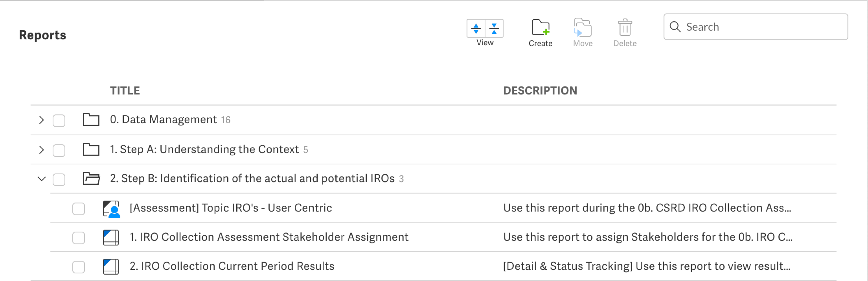Screen dimensions: 868x281
Task: Click the Delete trash icon
Action: coord(625,28)
